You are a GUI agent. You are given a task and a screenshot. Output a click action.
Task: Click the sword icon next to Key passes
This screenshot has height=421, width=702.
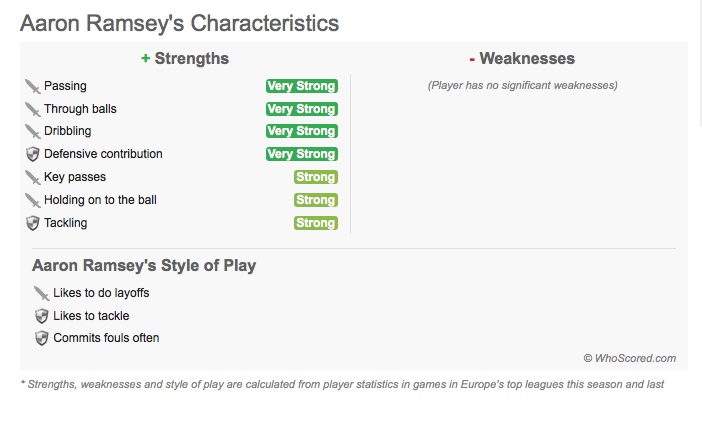32,177
